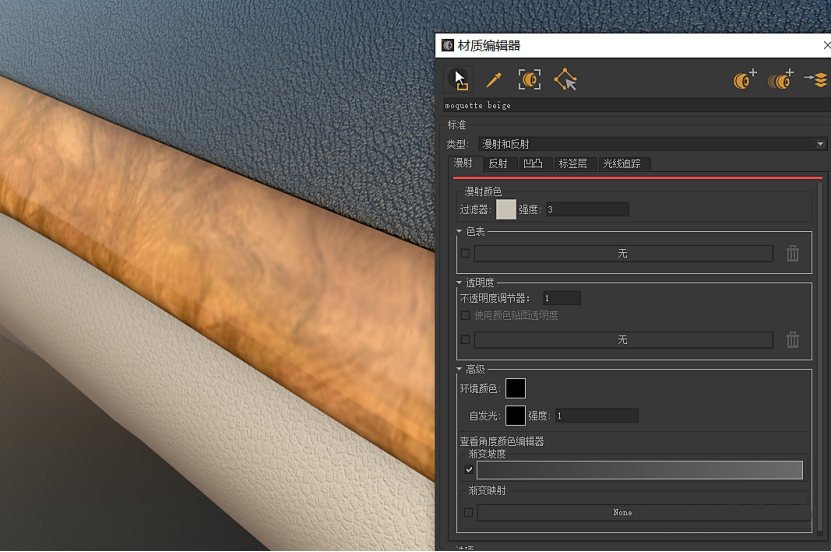
Task: Enable the 渐变映射 checkbox
Action: pyautogui.click(x=468, y=512)
